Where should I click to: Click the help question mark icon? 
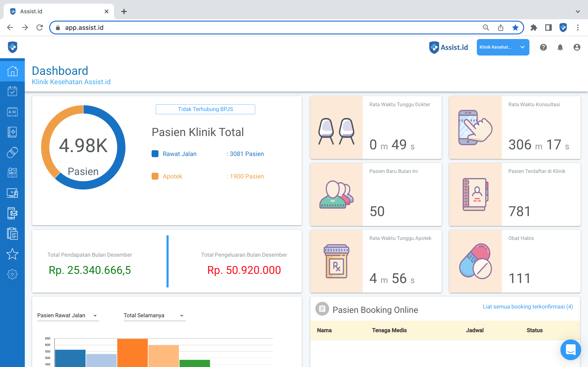coord(543,47)
